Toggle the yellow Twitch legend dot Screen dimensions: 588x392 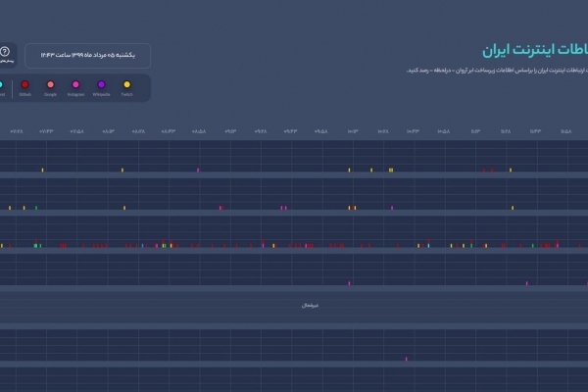126,84
